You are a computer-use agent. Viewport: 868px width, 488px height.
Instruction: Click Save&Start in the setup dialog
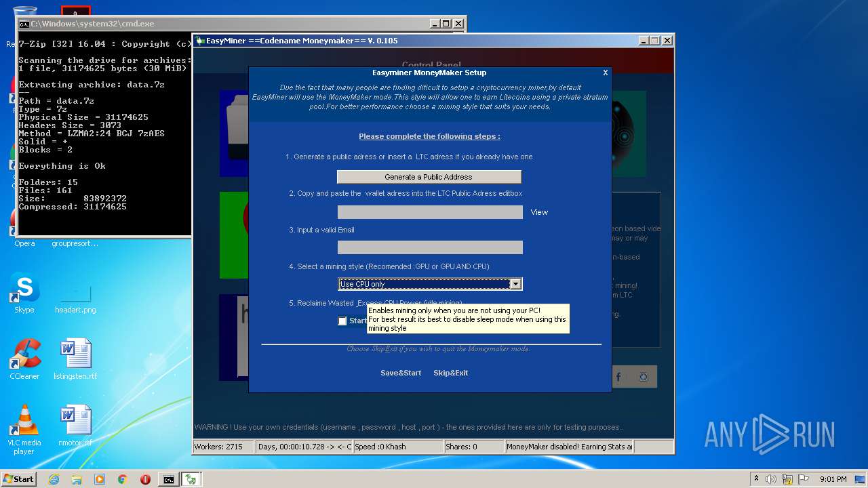pyautogui.click(x=401, y=373)
